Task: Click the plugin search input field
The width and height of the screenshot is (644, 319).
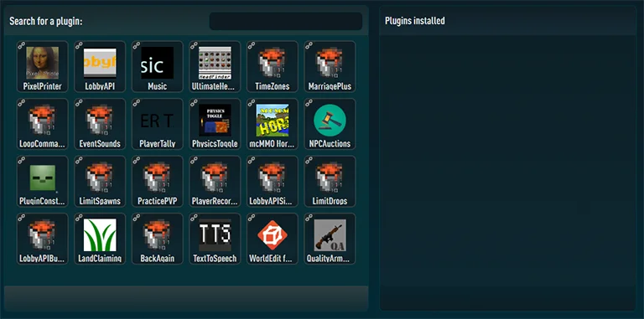Action: click(x=286, y=21)
